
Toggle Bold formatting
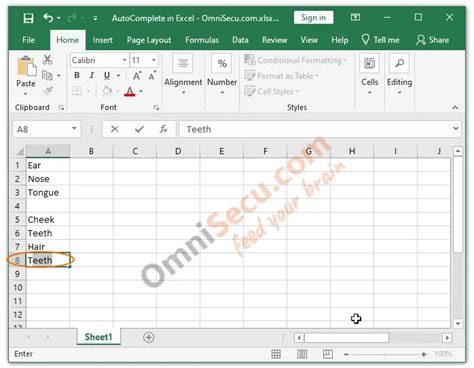pos(77,75)
